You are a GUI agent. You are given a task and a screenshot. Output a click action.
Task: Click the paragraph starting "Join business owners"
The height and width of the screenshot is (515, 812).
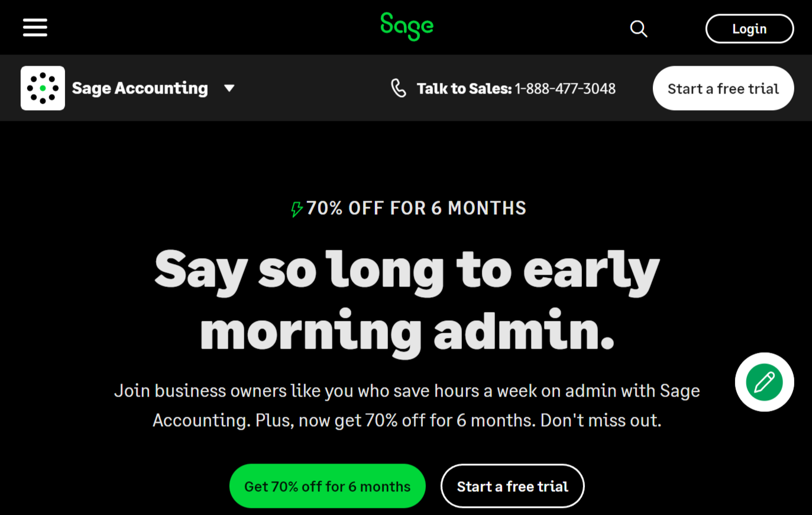[x=407, y=391]
